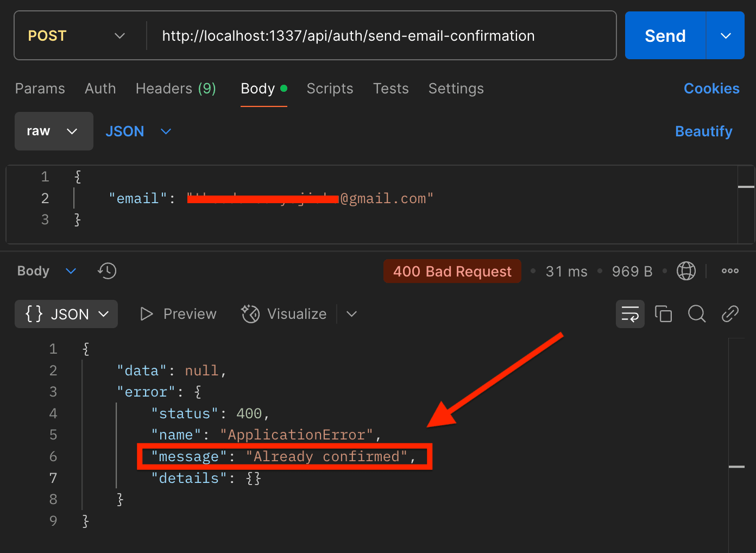Open the POST method dropdown
The height and width of the screenshot is (553, 756).
tap(77, 36)
